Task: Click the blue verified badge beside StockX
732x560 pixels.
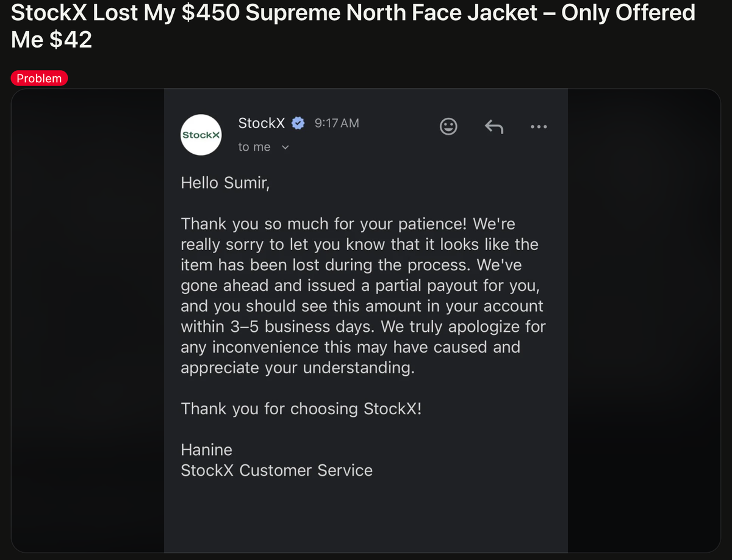Action: click(298, 123)
